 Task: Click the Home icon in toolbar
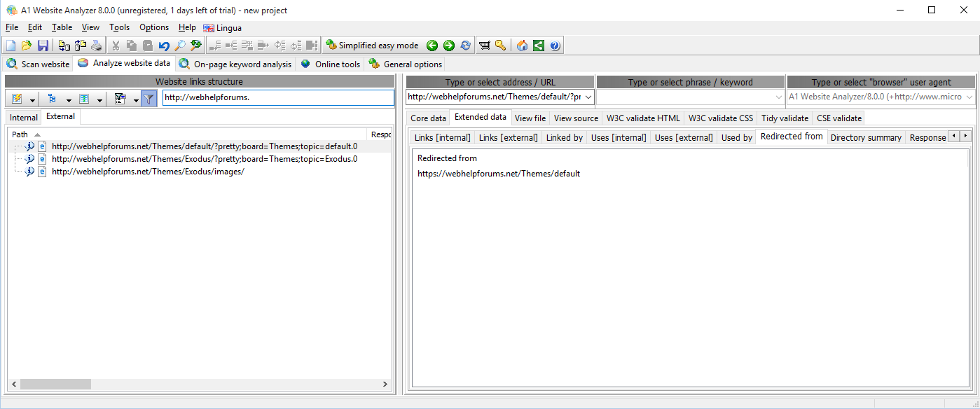click(522, 46)
